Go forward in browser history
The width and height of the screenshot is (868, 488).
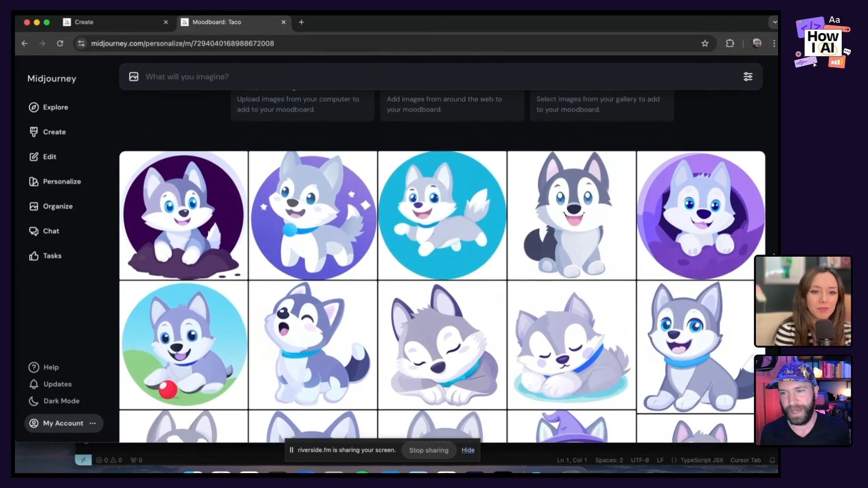[x=42, y=43]
